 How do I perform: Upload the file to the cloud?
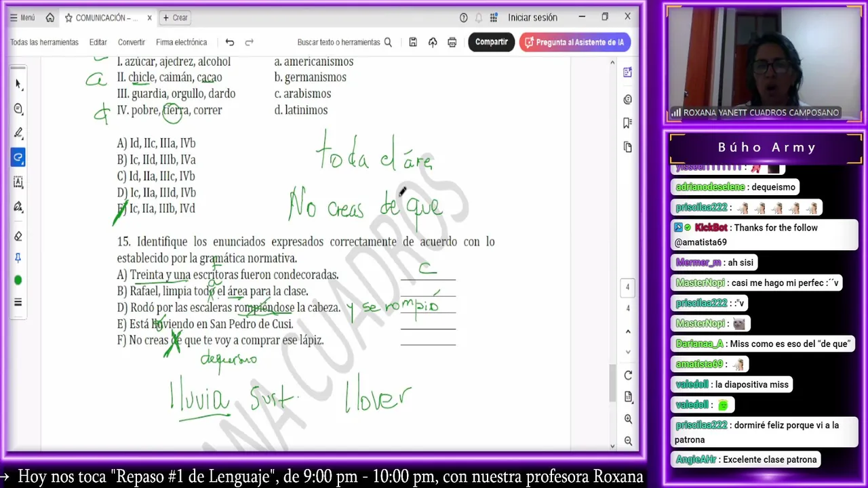coord(433,42)
